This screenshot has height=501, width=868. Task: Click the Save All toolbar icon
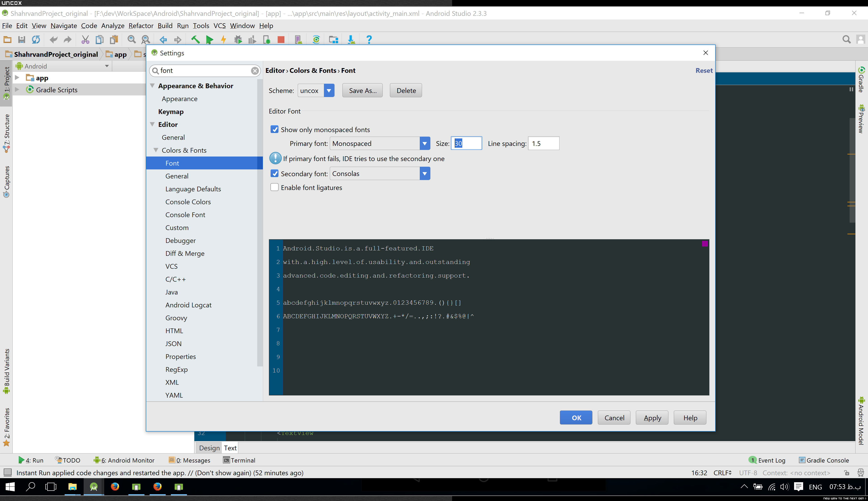pos(22,40)
